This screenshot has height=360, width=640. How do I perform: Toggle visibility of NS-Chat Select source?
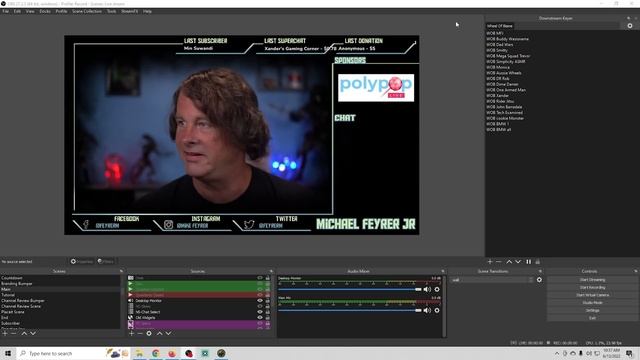coord(260,312)
